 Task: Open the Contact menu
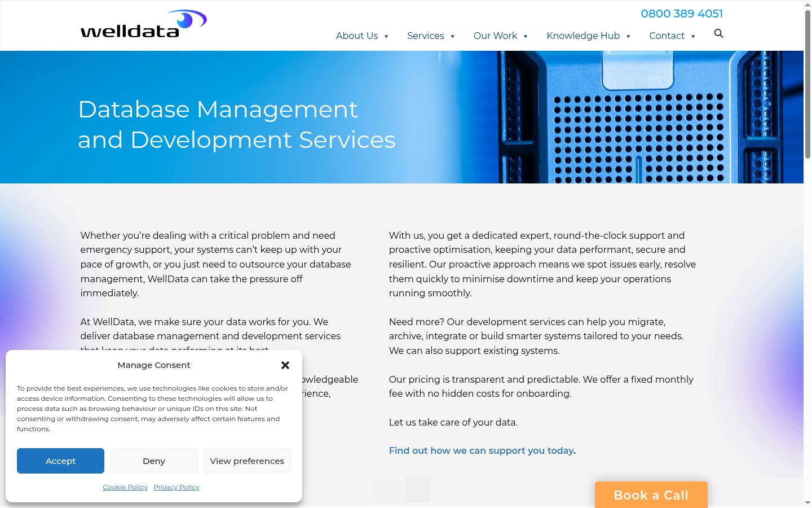pos(667,36)
